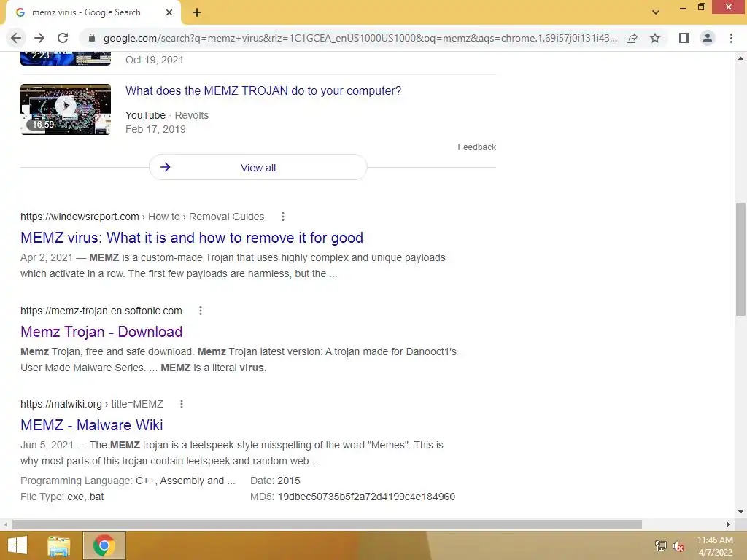Open 'What does the MEMZ TROJAN do' link

click(263, 91)
